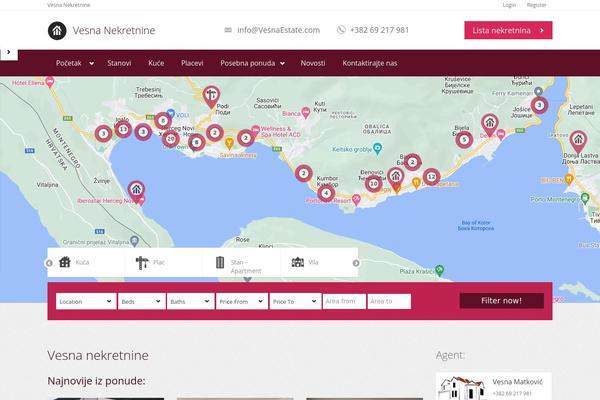Click the cluster marker 10 near Đenovići
600x400 pixels.
pyautogui.click(x=373, y=184)
